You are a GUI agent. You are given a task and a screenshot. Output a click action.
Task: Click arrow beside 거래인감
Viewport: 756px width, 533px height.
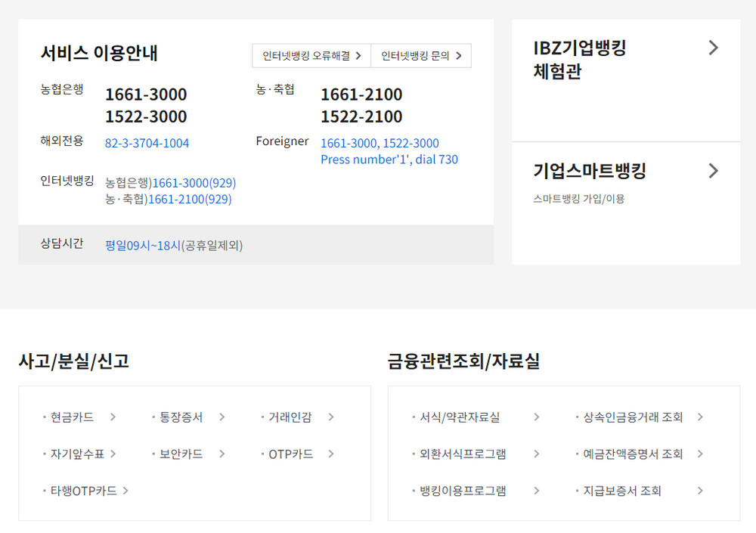pos(331,417)
